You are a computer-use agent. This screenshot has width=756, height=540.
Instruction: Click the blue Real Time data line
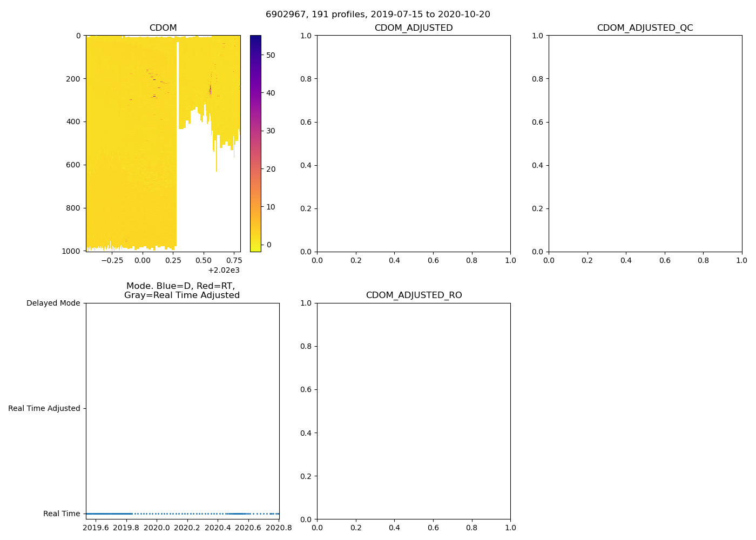[109, 514]
